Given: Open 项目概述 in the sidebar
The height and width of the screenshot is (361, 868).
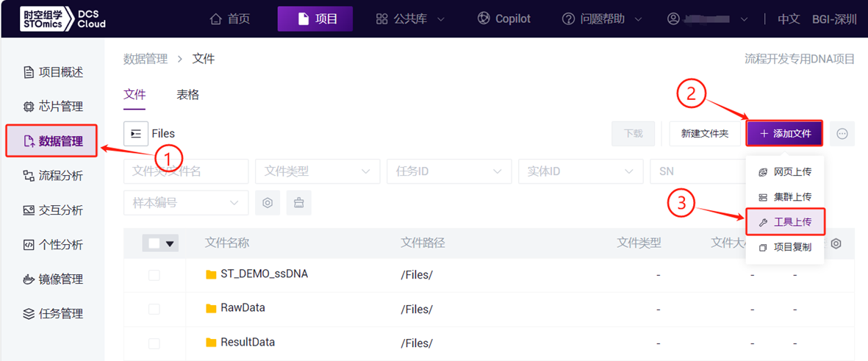Looking at the screenshot, I should 53,72.
